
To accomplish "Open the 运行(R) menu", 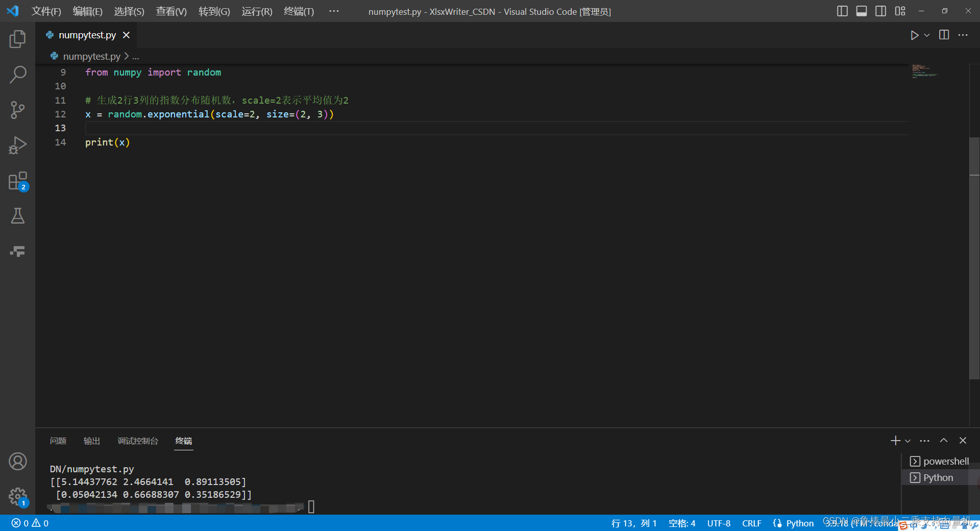I will pyautogui.click(x=257, y=11).
